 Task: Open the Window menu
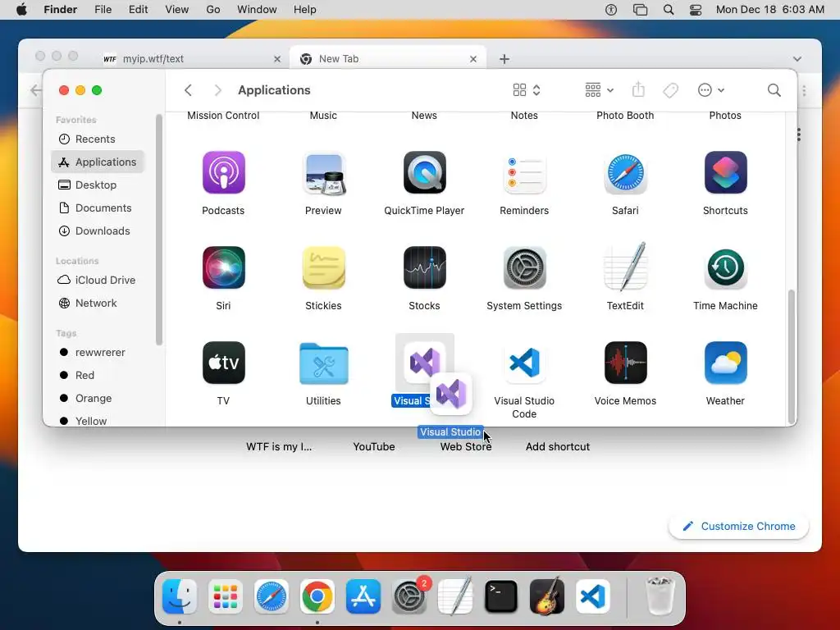[x=257, y=10]
